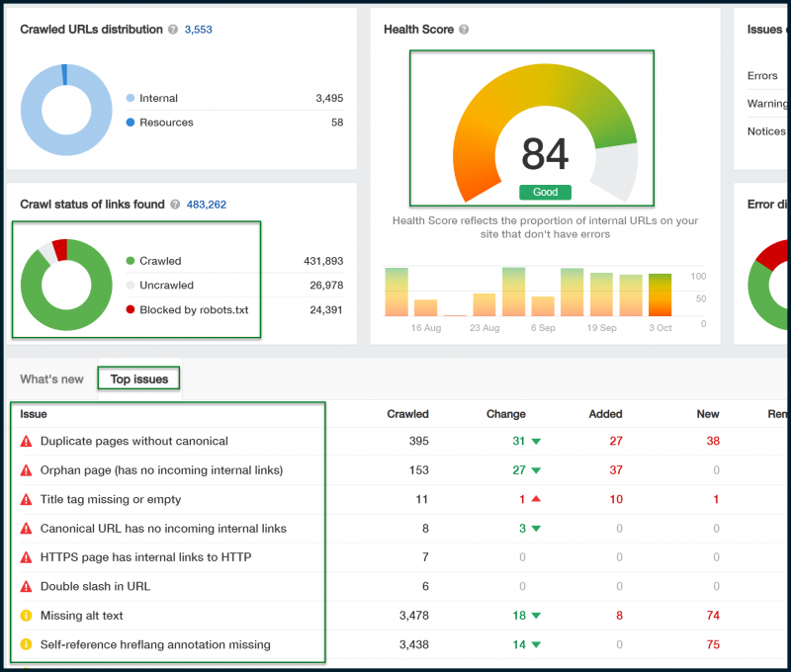Click Resources count 58
This screenshot has height=672, width=791.
[x=337, y=122]
